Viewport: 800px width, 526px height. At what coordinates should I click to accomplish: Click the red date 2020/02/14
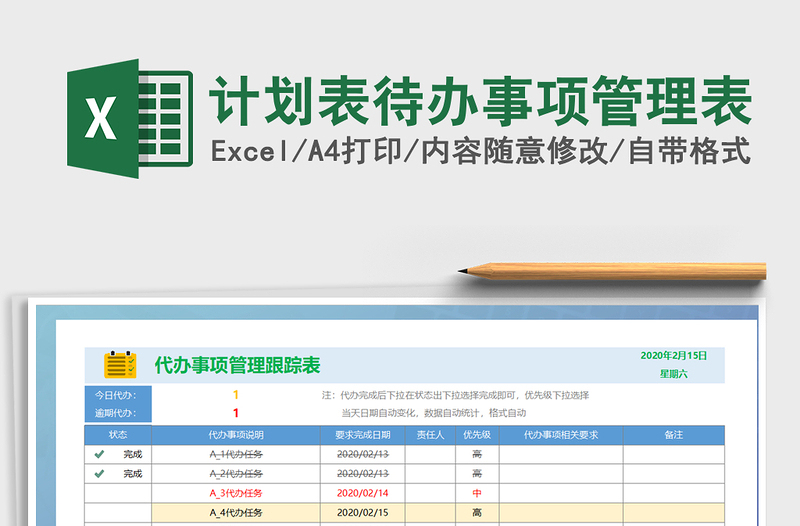pyautogui.click(x=362, y=493)
